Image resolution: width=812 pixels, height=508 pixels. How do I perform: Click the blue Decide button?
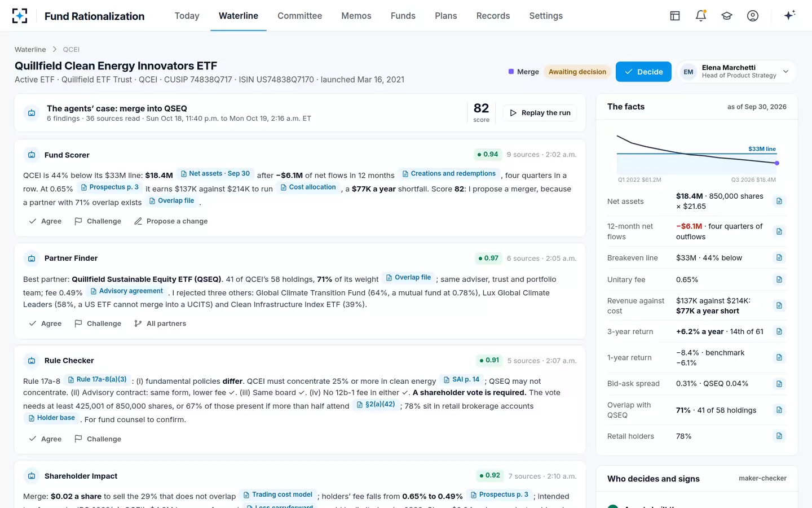[x=643, y=72]
